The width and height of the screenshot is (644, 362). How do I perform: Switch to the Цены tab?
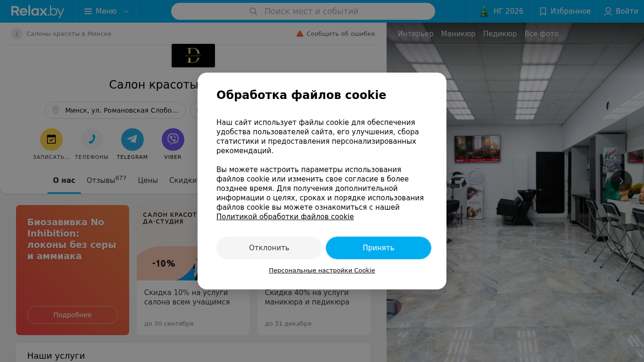[x=148, y=180]
